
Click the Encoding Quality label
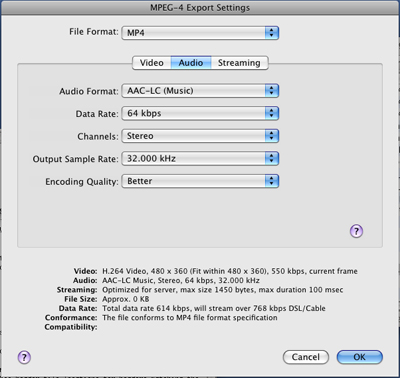(82, 182)
